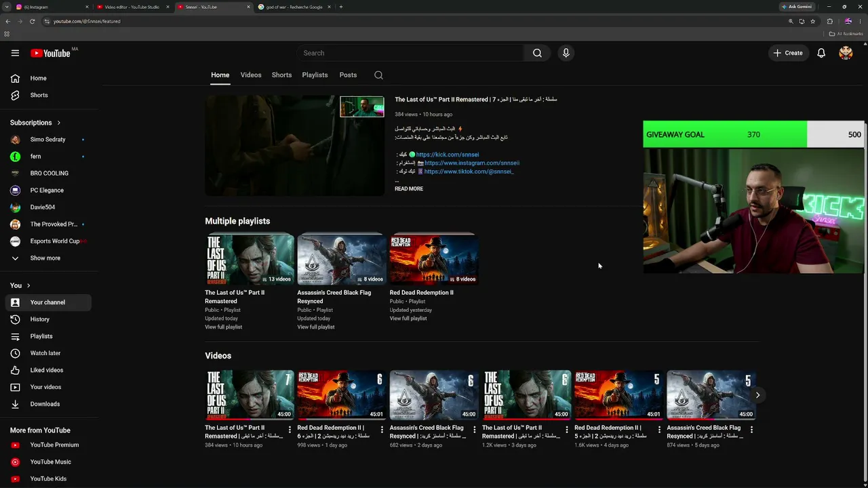Switch to the channel Videos tab
The height and width of the screenshot is (488, 868).
click(251, 75)
